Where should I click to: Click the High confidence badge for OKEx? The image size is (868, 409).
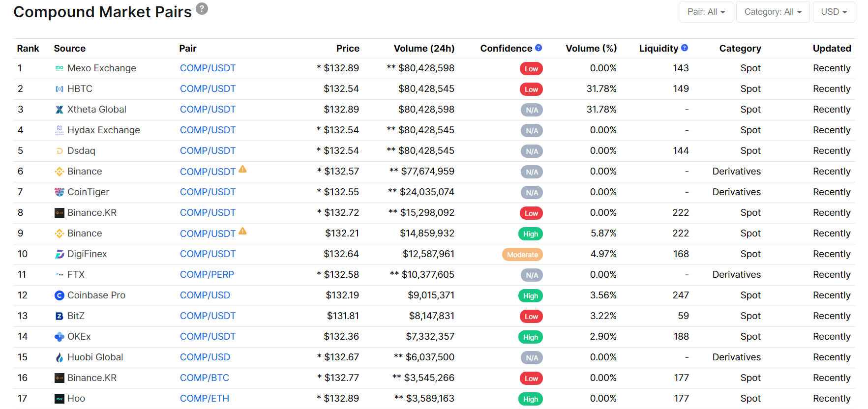(x=531, y=337)
